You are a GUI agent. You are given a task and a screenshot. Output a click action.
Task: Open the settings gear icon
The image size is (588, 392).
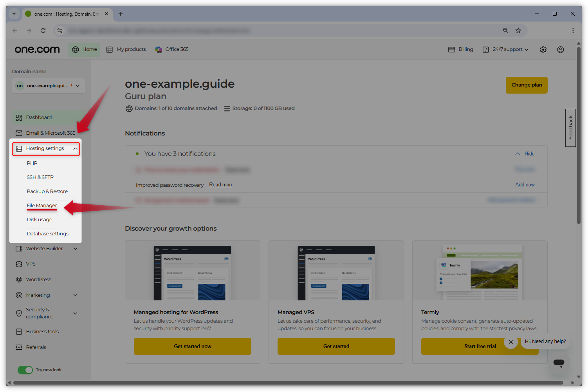(543, 49)
